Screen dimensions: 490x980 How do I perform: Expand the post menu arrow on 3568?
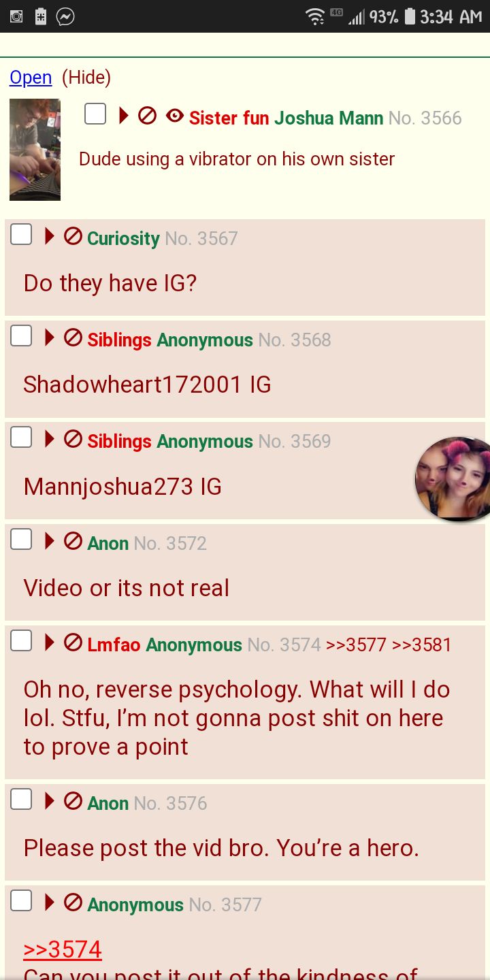point(49,338)
